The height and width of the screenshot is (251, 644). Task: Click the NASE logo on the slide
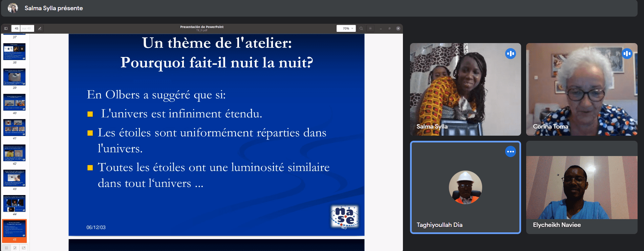click(345, 216)
